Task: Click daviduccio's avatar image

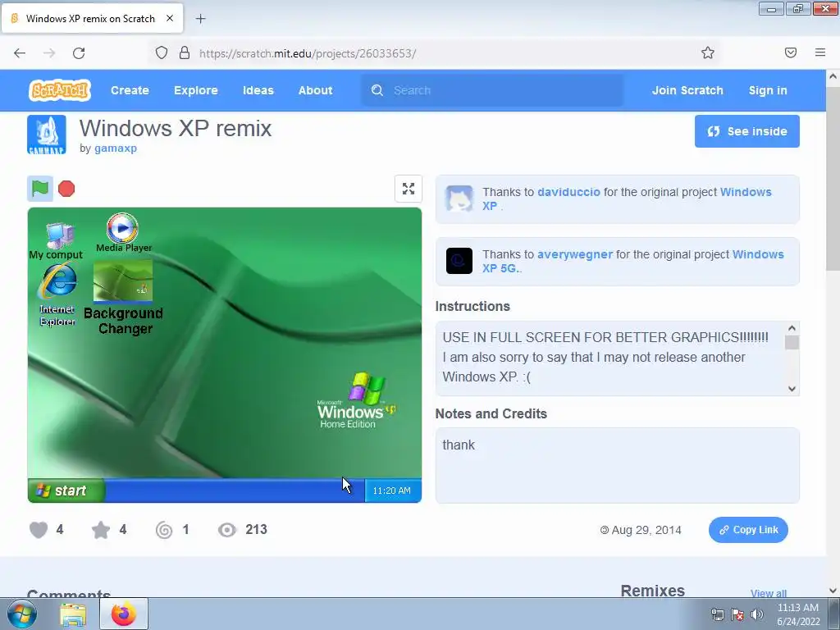Action: click(x=459, y=199)
